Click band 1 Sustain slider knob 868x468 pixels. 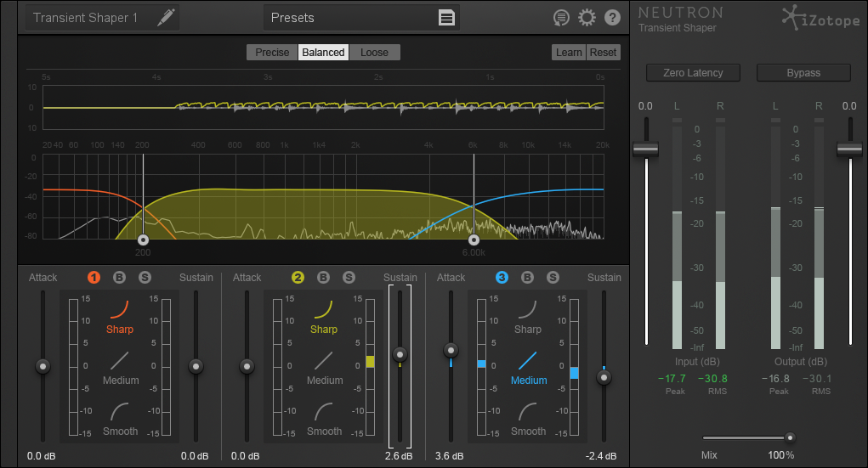[196, 366]
